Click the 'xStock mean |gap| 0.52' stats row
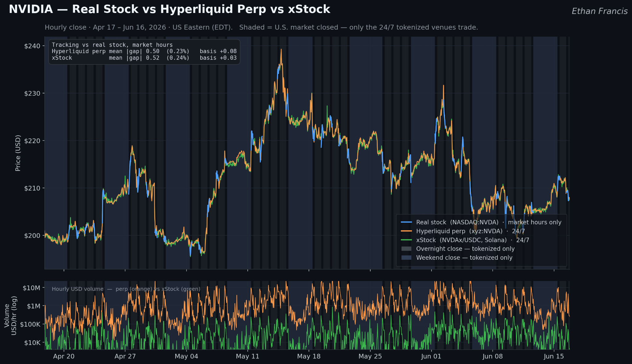Screen dimensions: 632x364 coord(144,58)
